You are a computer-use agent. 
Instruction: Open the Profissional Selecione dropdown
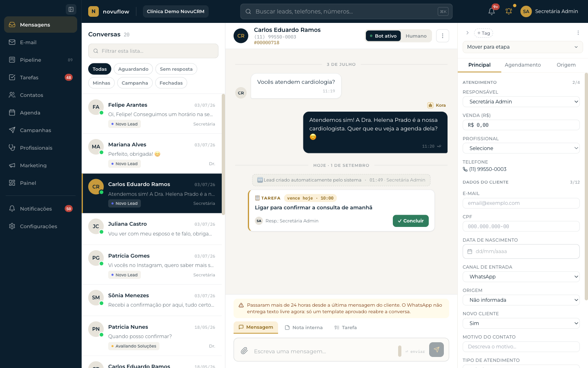(521, 148)
